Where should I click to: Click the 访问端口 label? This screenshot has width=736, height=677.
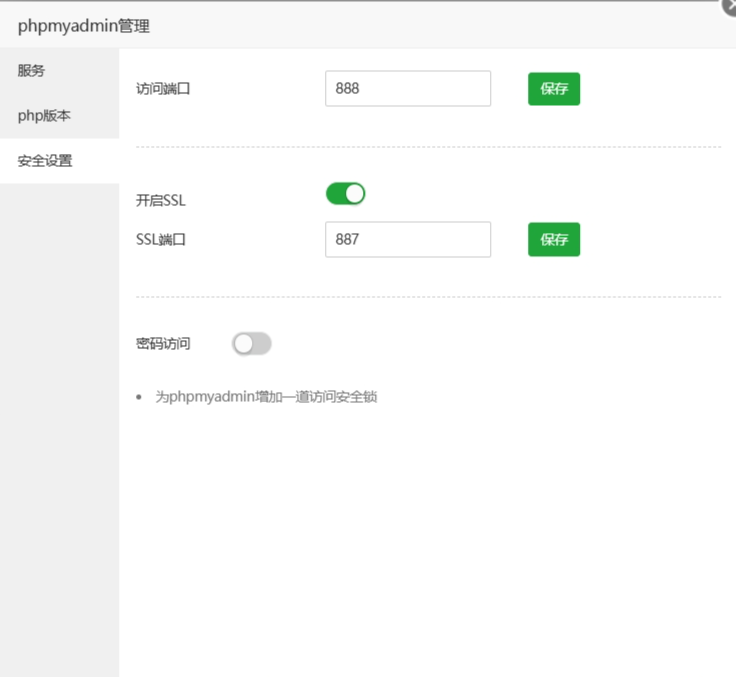[x=163, y=88]
